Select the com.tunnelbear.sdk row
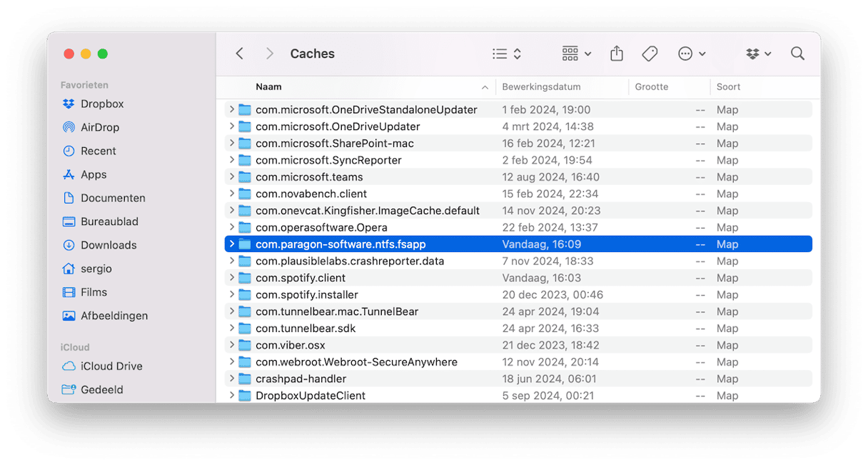The height and width of the screenshot is (465, 868). [518, 328]
